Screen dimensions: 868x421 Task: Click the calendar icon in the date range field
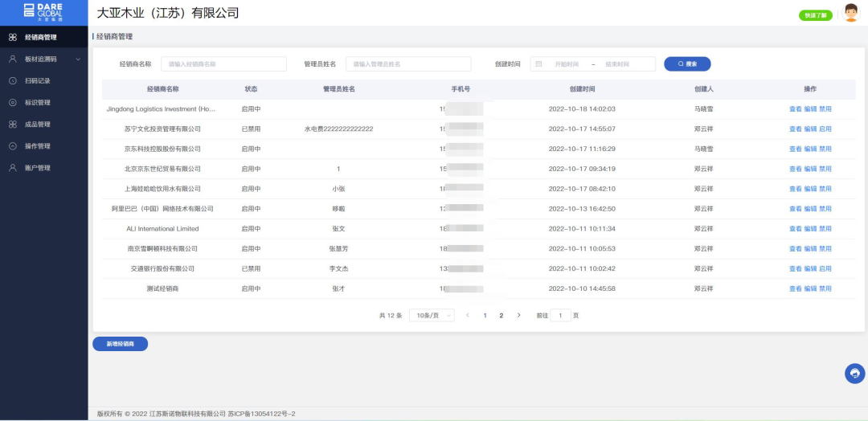tap(538, 64)
